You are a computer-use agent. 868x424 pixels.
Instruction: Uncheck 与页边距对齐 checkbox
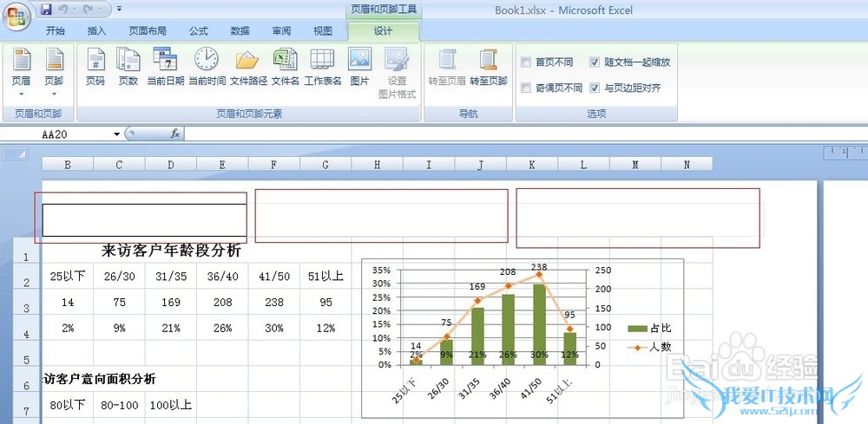[595, 88]
